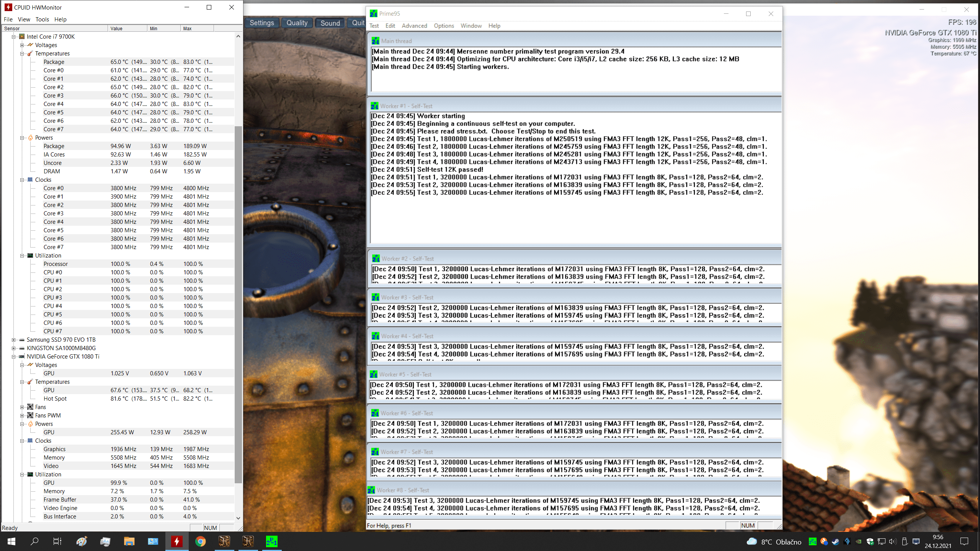Open the Tools menu in HWMonitor
This screenshot has height=551, width=980.
click(42, 20)
